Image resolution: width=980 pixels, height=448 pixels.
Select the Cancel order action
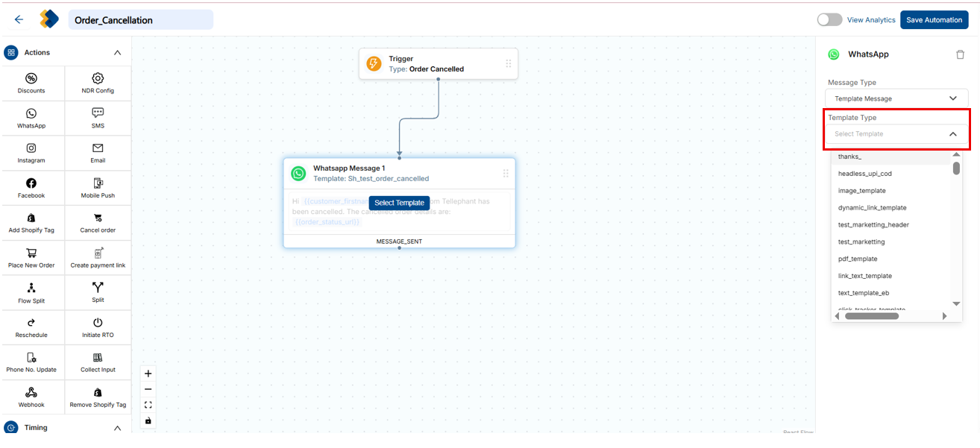coord(98,224)
